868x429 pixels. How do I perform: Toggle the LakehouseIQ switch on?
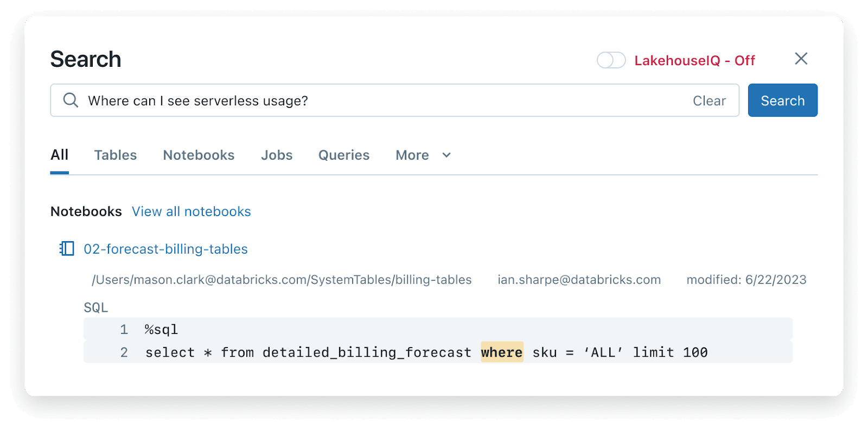point(611,60)
